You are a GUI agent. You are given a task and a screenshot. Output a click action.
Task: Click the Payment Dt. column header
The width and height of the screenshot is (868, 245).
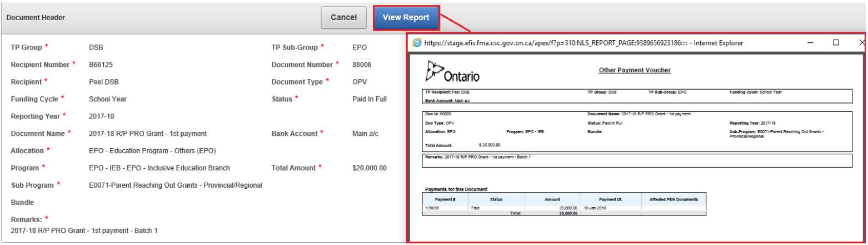[610, 199]
